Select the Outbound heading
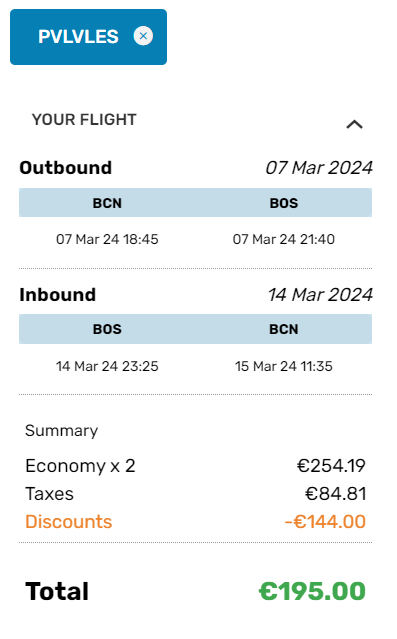Viewport: 397px width, 639px height. point(66,168)
